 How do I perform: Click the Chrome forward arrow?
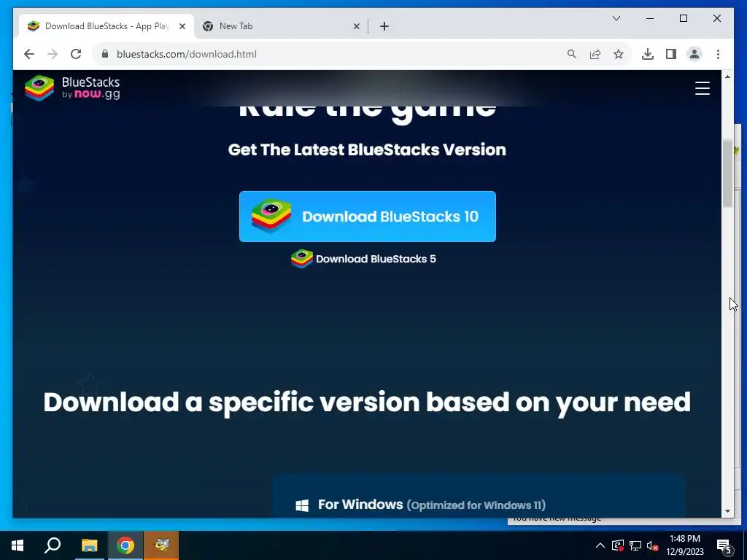53,54
